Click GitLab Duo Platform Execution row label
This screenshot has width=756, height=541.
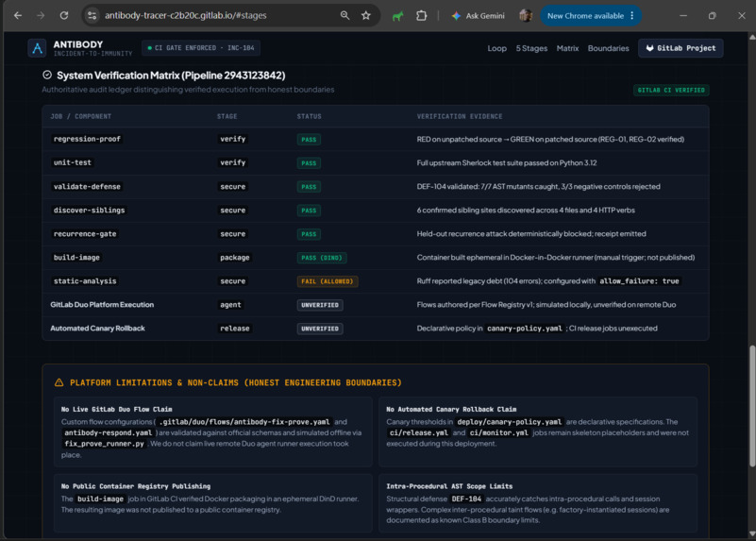pos(102,304)
